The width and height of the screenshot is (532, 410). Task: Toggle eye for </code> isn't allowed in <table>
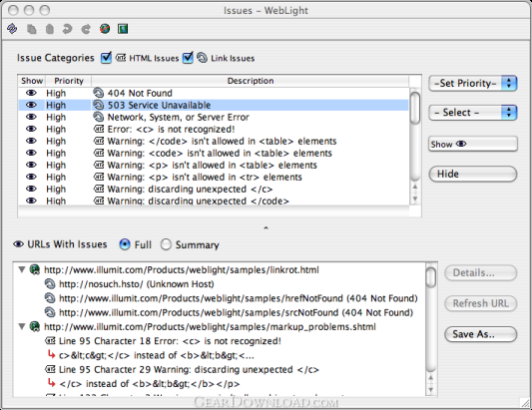pos(31,141)
